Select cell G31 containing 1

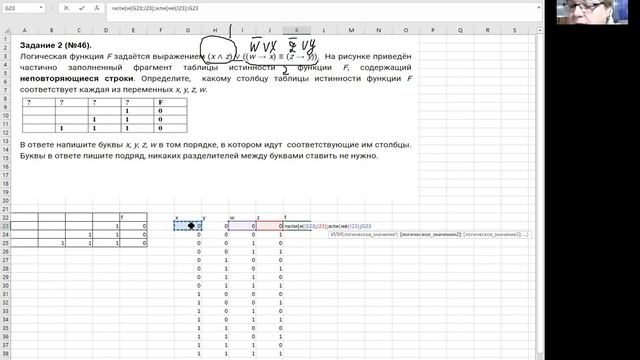[x=188, y=294]
